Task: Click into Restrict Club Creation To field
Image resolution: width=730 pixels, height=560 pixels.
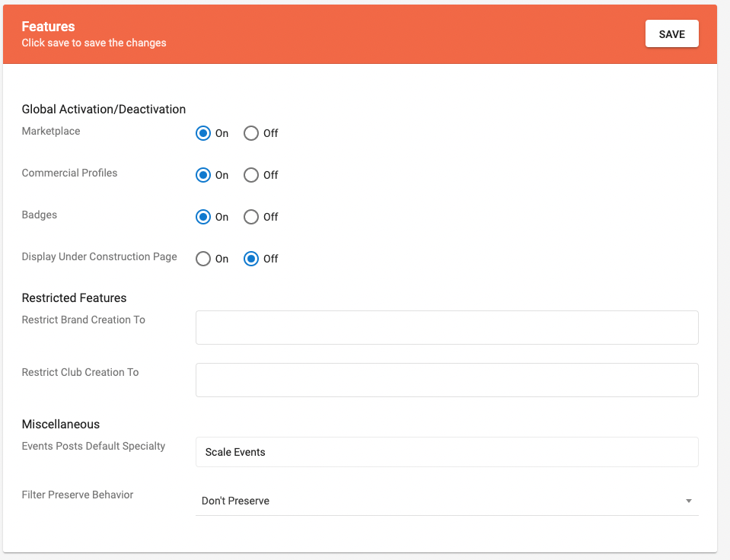Action: click(447, 380)
